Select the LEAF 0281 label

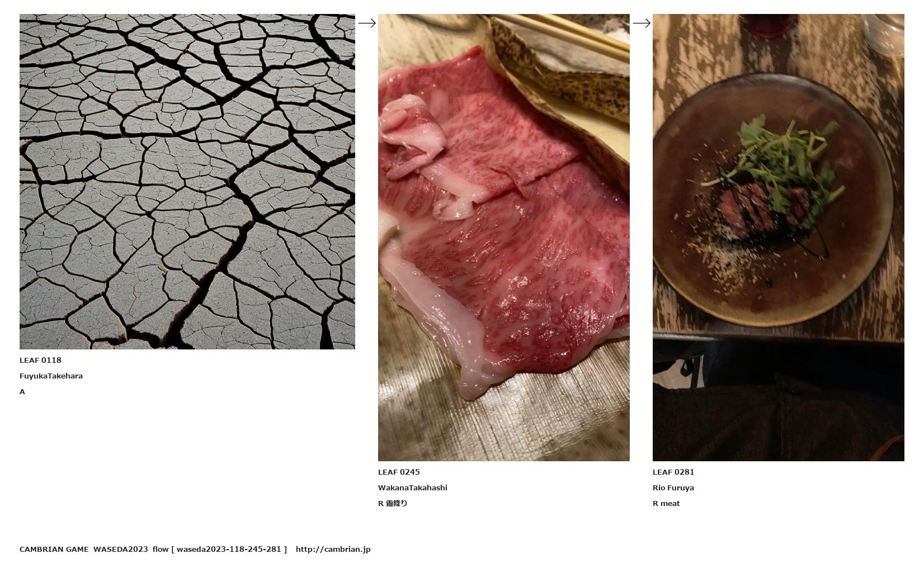click(673, 472)
